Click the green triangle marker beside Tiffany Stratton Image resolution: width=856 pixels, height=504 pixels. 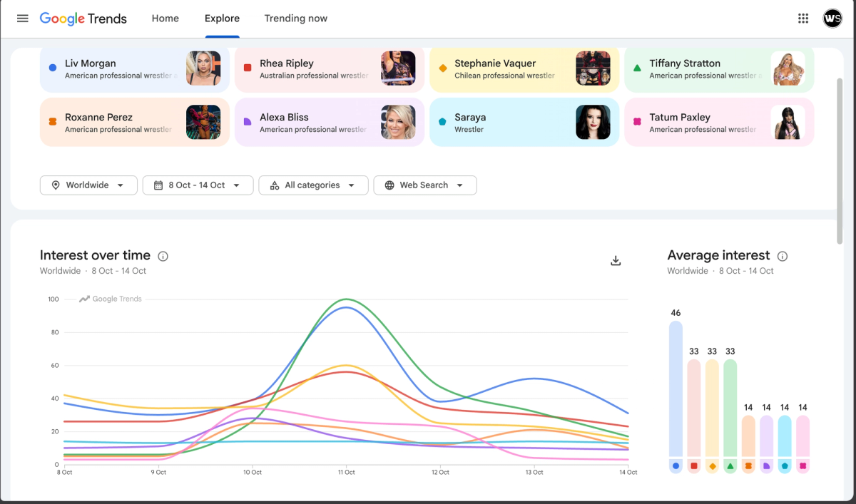coord(637,68)
